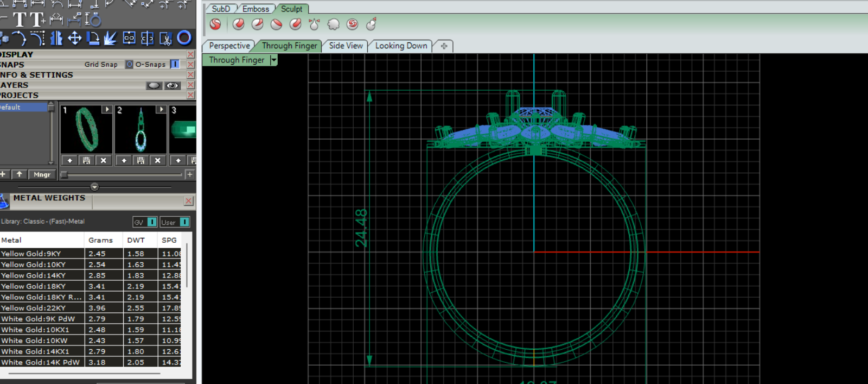
Task: Click the Mngr button
Action: (42, 174)
